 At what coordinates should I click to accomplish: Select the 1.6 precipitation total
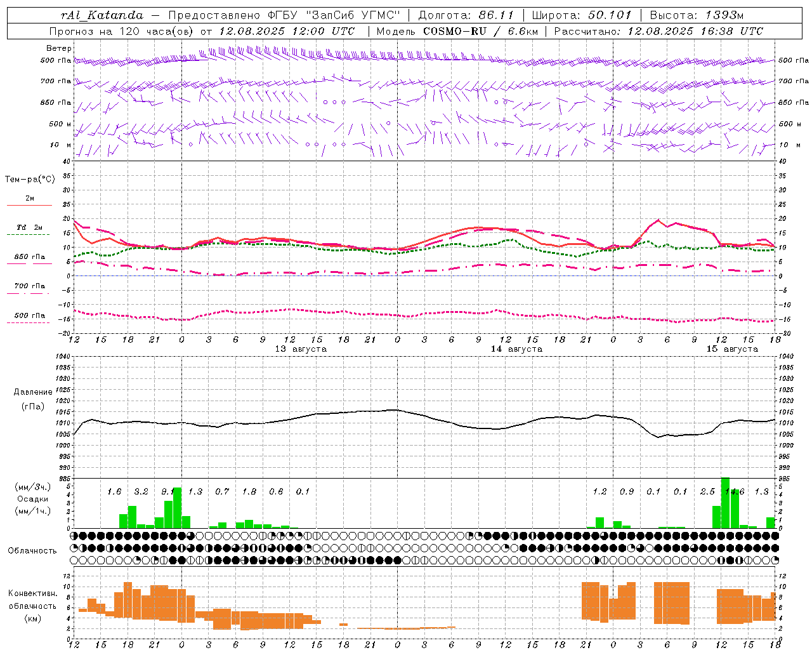click(114, 492)
